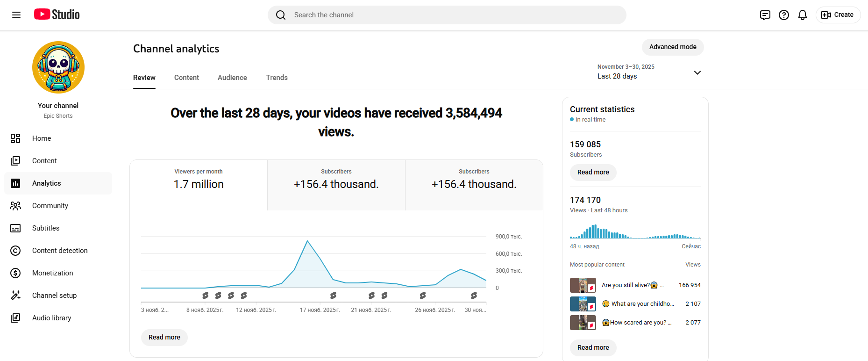The height and width of the screenshot is (361, 868).
Task: Open the notifications bell
Action: 802,15
